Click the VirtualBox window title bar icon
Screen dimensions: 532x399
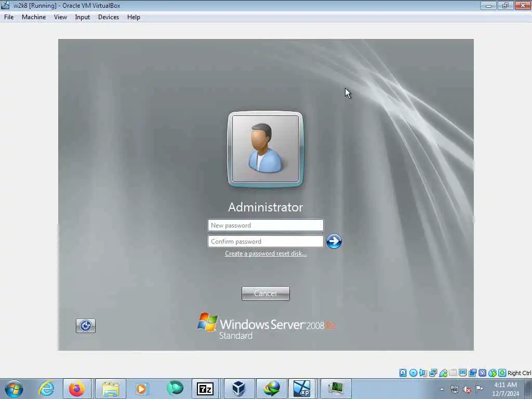[5, 5]
